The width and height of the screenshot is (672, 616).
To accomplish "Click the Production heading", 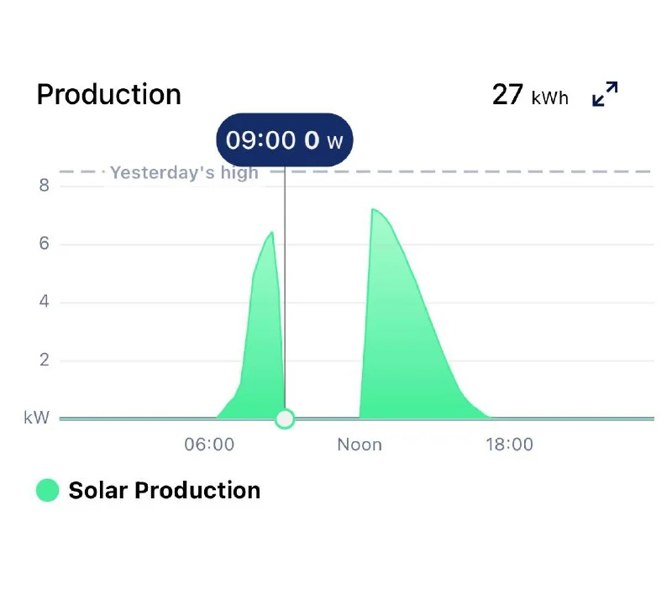I will point(109,94).
